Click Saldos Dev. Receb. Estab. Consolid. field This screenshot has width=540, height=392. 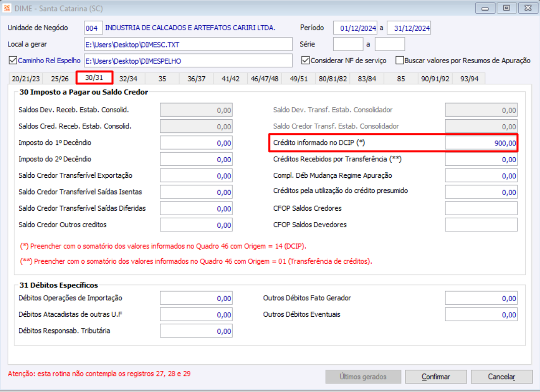(196, 110)
